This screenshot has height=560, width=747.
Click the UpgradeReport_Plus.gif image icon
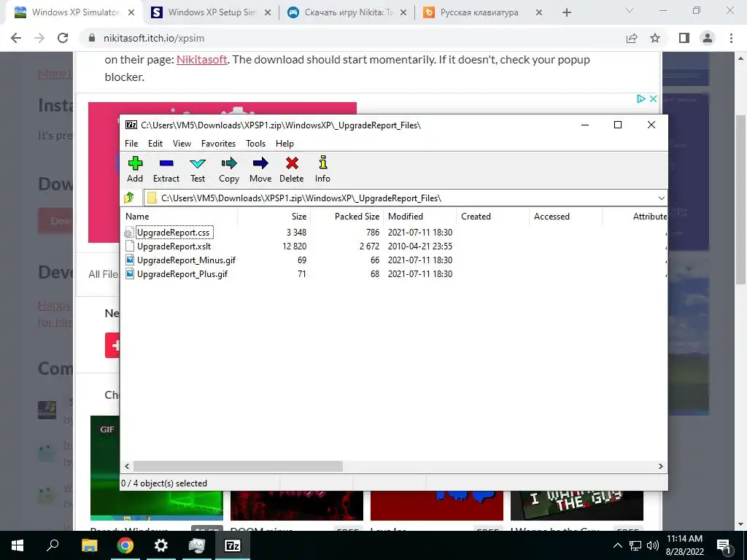pyautogui.click(x=129, y=274)
